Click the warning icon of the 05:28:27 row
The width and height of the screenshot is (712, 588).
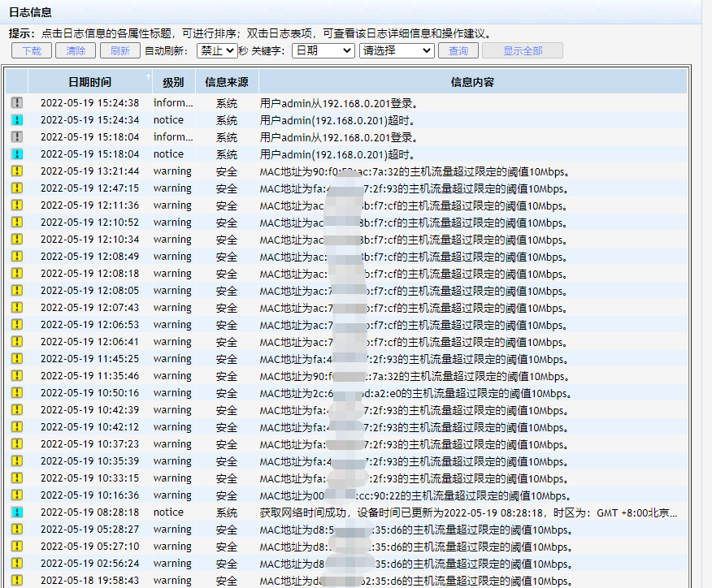17,530
